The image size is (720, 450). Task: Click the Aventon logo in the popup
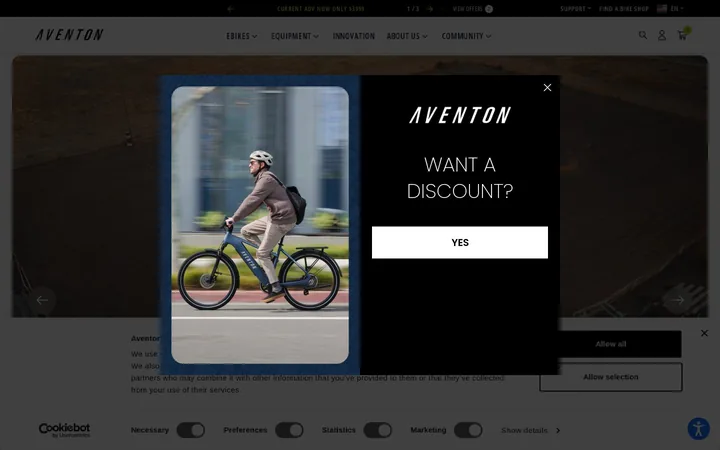[x=460, y=115]
